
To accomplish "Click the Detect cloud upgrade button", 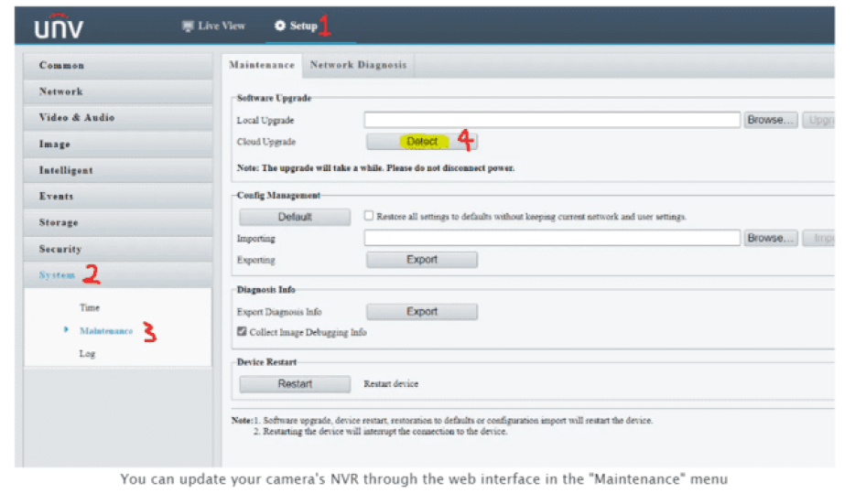I will (422, 142).
